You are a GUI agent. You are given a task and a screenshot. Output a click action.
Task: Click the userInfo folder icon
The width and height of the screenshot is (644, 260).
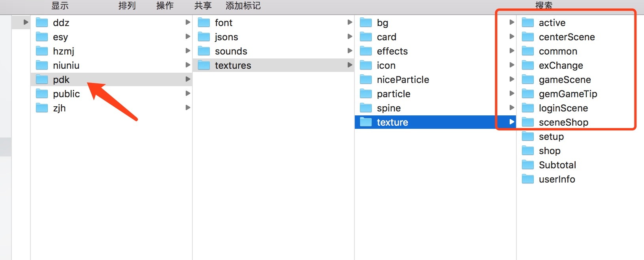[x=528, y=179]
